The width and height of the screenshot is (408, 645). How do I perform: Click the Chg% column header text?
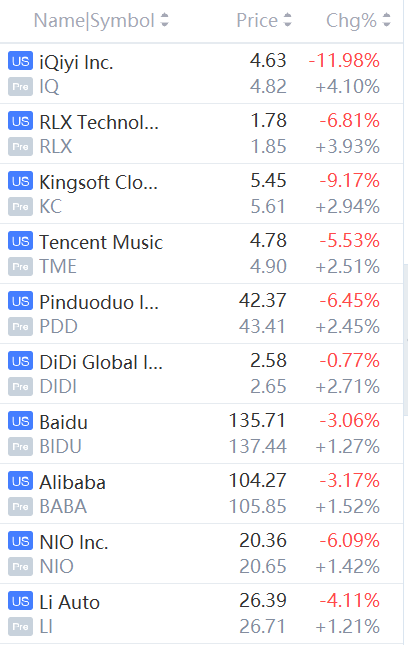click(351, 20)
